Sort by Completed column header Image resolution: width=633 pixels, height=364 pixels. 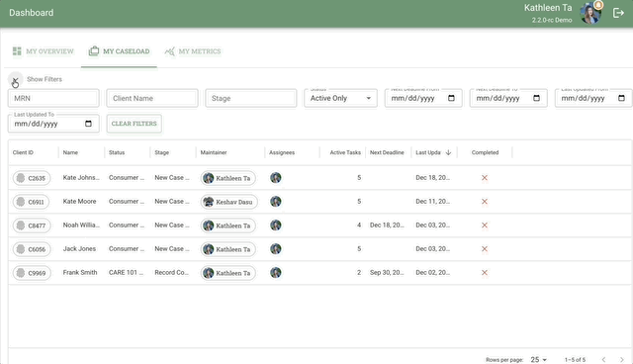(485, 152)
